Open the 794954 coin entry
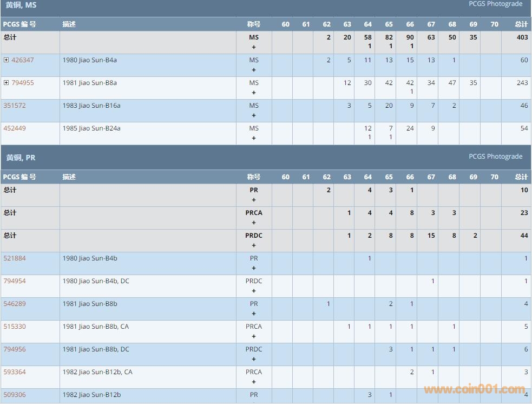The image size is (532, 404). pos(15,281)
